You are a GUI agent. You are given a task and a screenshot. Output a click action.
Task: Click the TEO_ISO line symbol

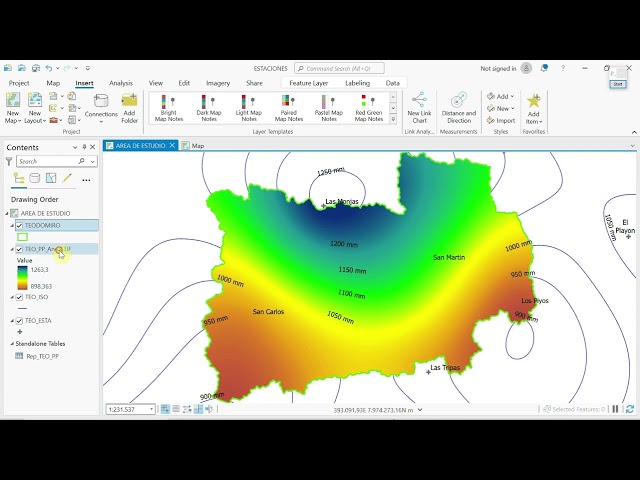click(x=22, y=309)
